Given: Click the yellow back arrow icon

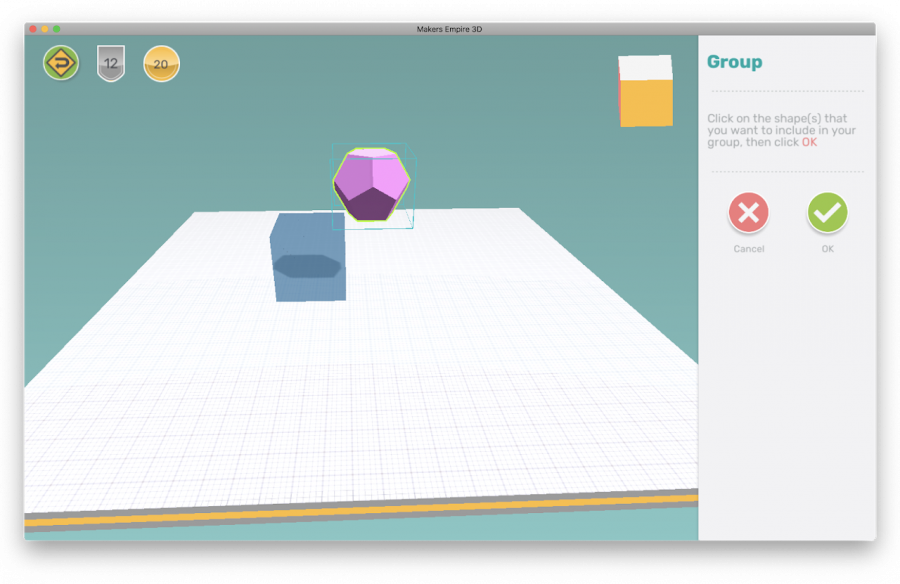Looking at the screenshot, I should click(61, 63).
